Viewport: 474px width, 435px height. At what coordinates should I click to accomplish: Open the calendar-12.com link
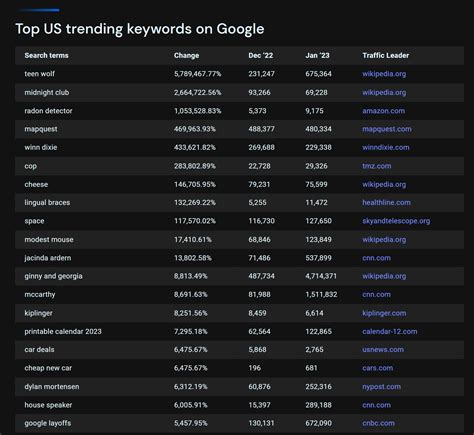[x=390, y=332]
